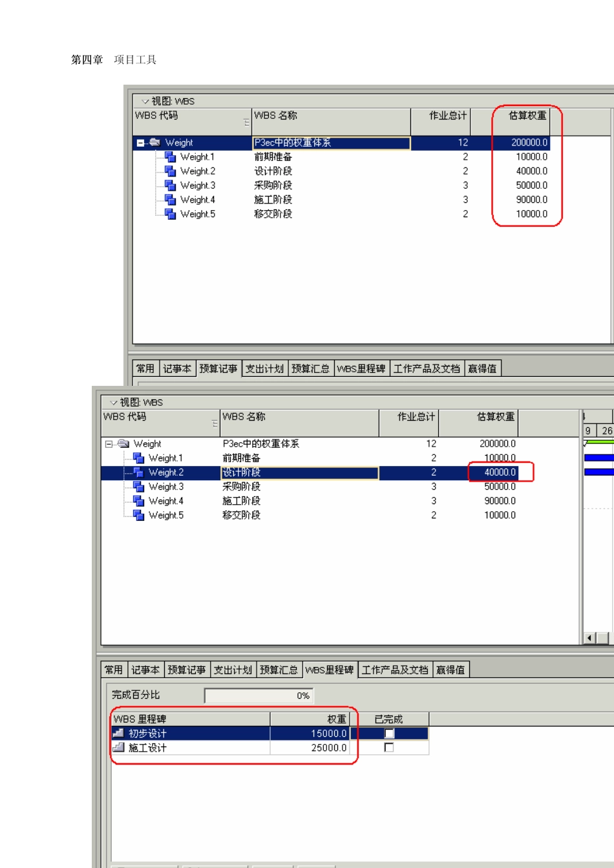This screenshot has height=868, width=614.
Task: Open the 视图: WBS menu in the upper window
Action: 167,101
